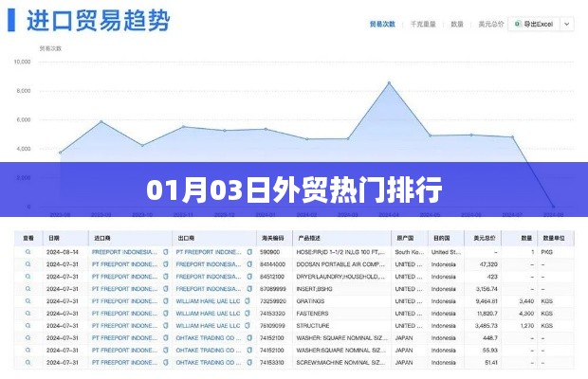
Task: Open PT FREEPORT INDONESIA importer link in first row
Action: (x=125, y=252)
